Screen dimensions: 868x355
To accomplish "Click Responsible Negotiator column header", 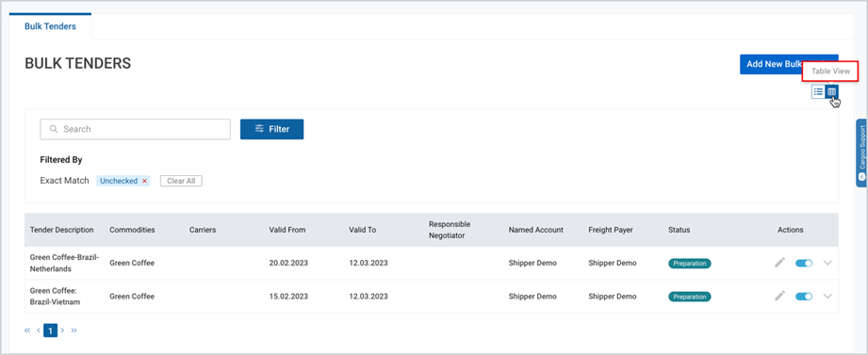I will [450, 230].
